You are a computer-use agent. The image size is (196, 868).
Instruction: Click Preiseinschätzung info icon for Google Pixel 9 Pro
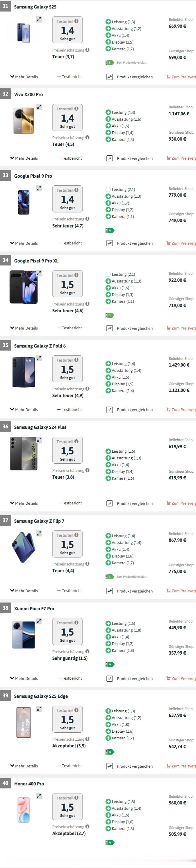click(87, 219)
